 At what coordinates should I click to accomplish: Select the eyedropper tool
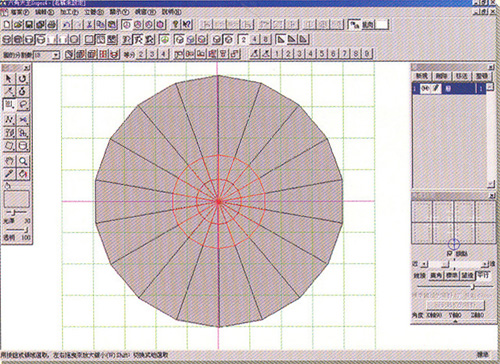point(9,174)
